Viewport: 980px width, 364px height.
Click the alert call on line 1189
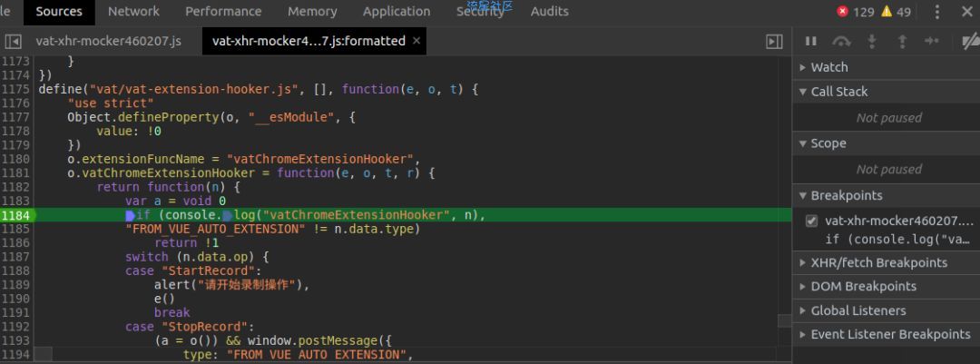tap(232, 285)
